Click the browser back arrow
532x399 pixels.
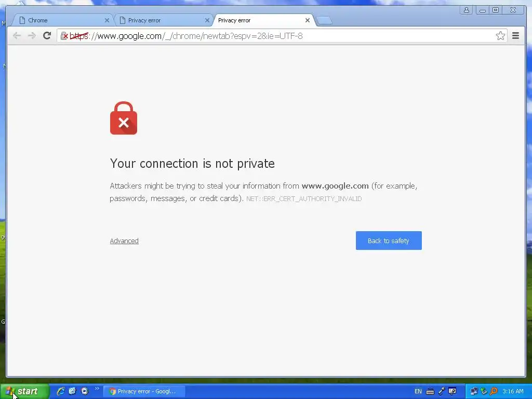coord(17,36)
